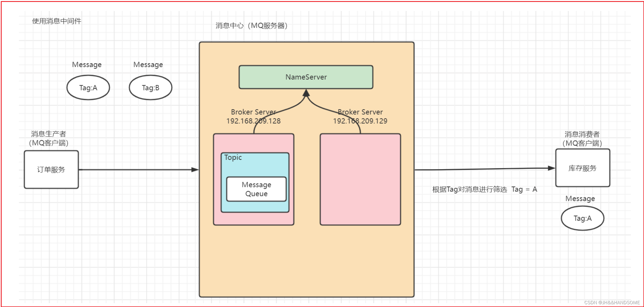Screen dimensions: 644x307
Task: Click the Message label above left Tag:A
Action: tap(87, 65)
